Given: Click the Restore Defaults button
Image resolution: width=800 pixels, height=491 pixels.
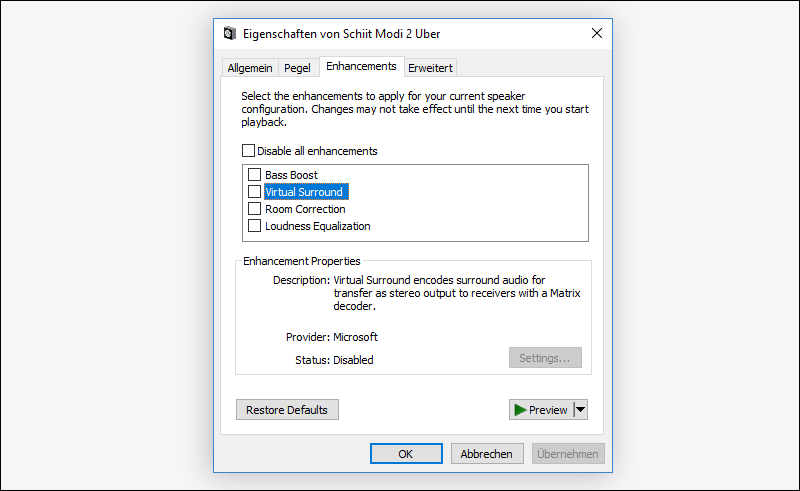Looking at the screenshot, I should [287, 410].
